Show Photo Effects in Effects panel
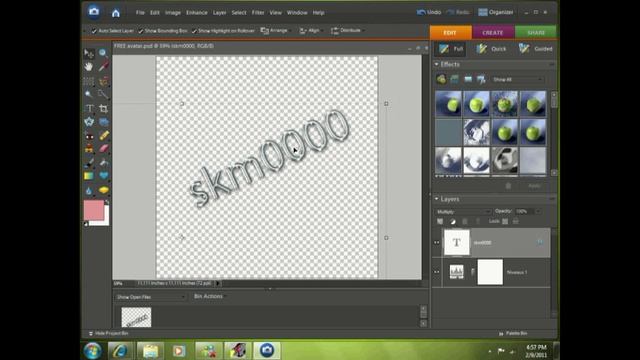 pos(468,79)
